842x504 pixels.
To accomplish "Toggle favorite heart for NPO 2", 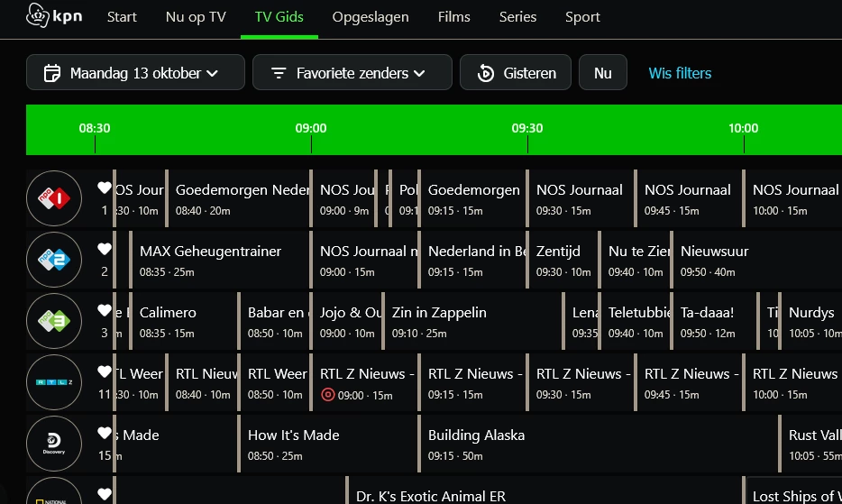I will [105, 249].
